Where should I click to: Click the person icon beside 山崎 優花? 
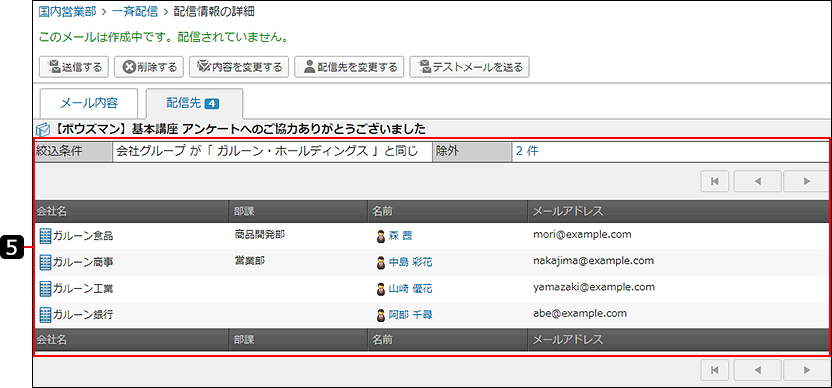point(380,289)
